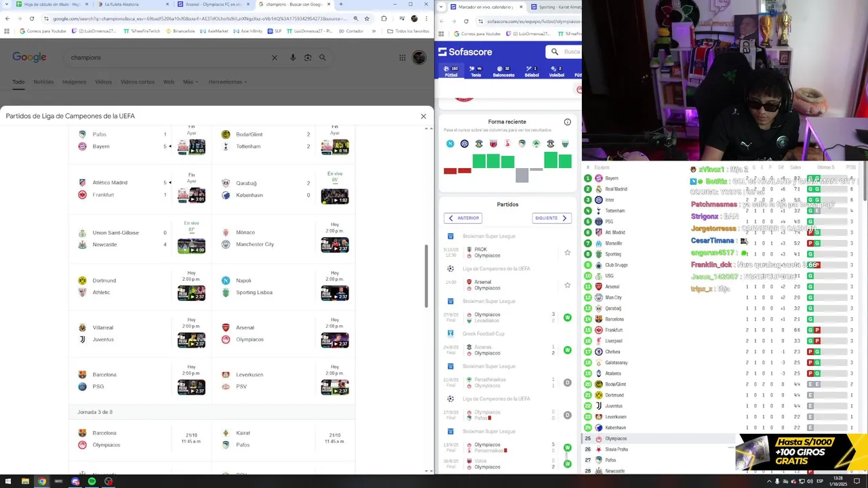Open the left browser tab search dropdown
The width and height of the screenshot is (868, 488).
pyautogui.click(x=7, y=4)
